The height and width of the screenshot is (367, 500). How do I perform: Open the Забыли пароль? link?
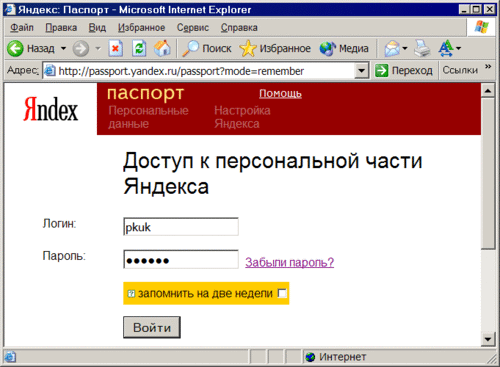click(289, 262)
